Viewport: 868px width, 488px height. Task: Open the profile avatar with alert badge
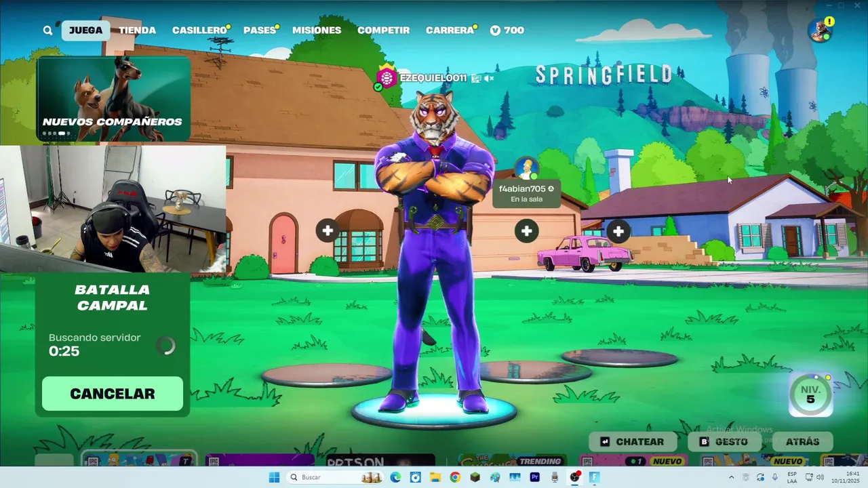tap(820, 30)
